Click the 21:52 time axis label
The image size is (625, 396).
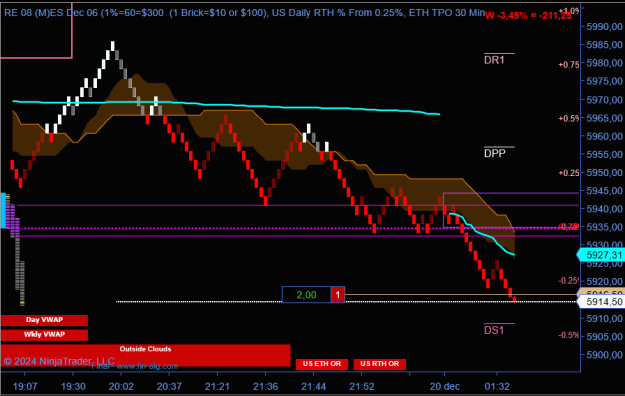[x=362, y=386]
